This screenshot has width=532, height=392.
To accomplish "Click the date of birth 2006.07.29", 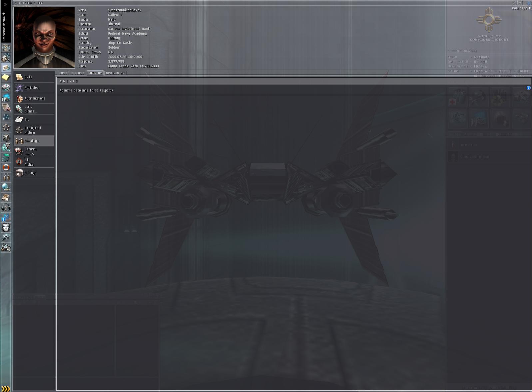I will tap(125, 57).
